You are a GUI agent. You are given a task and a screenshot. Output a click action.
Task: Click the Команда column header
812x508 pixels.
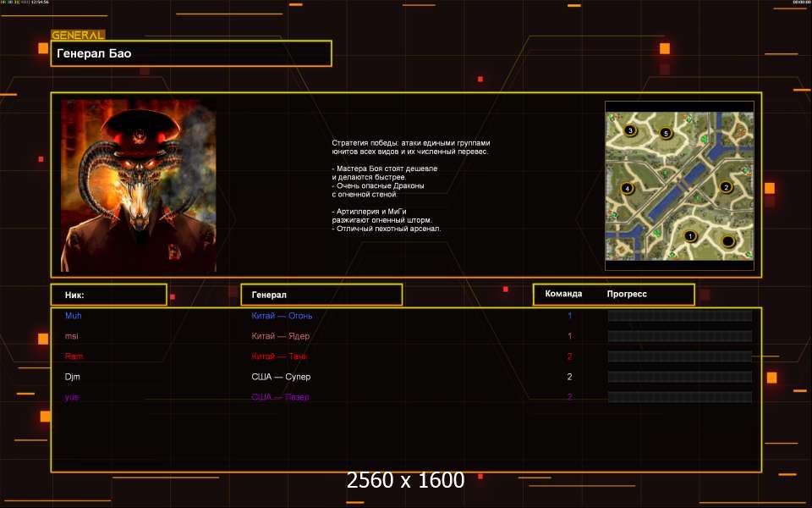click(563, 294)
